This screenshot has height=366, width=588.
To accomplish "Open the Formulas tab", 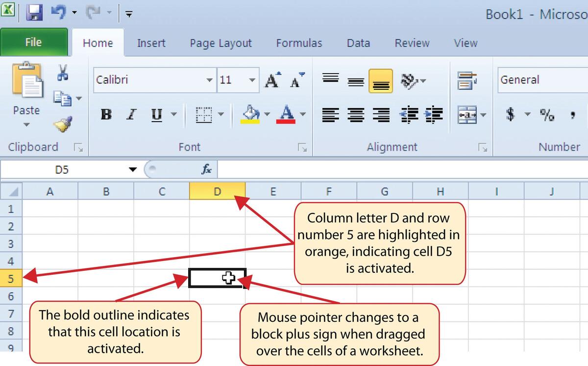I will point(299,43).
